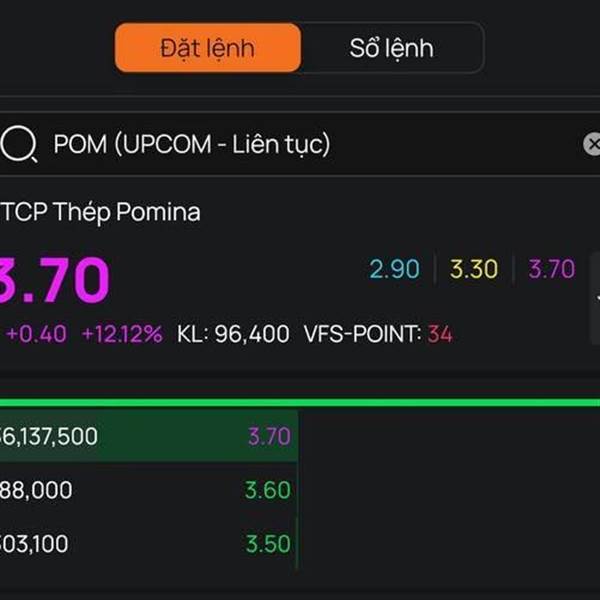This screenshot has width=600, height=600.
Task: Clear the POM symbol search with the X icon
Action: pyautogui.click(x=592, y=145)
